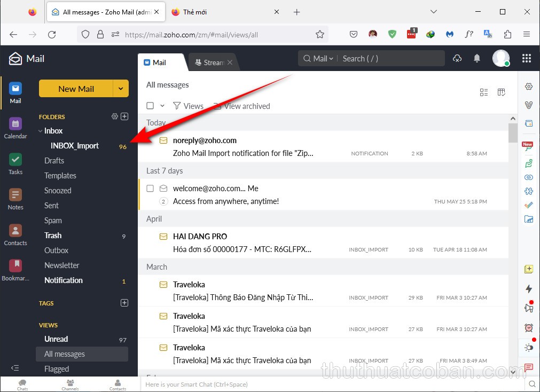The image size is (540, 392).
Task: Click the New Mail button
Action: (x=76, y=89)
